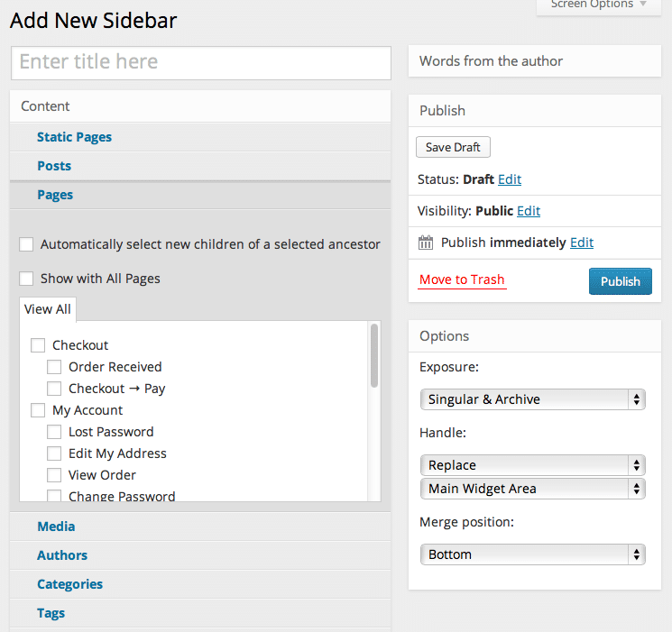Click the Publish panel header
This screenshot has height=632, width=672.
[535, 111]
